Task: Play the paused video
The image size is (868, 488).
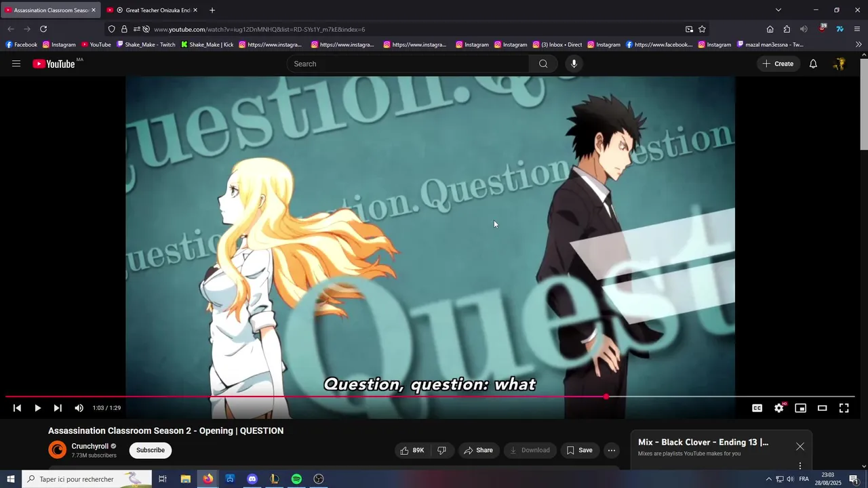Action: point(37,408)
